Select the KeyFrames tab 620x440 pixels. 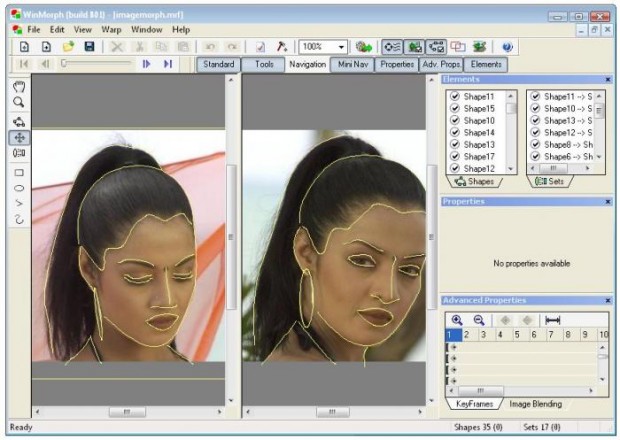pos(474,404)
